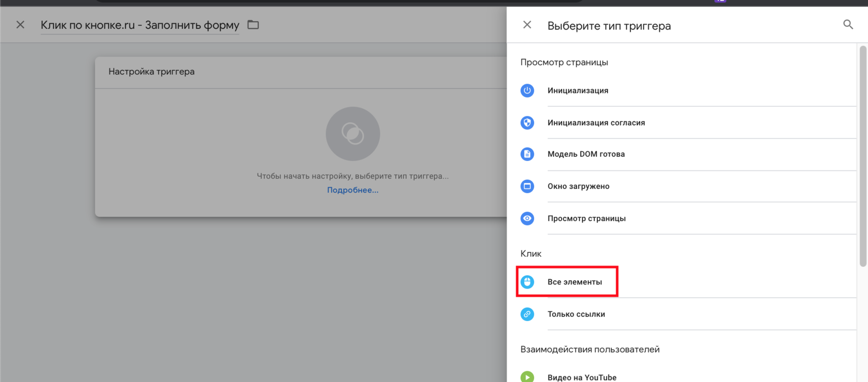The height and width of the screenshot is (382, 868).
Task: Click the Page view eye icon
Action: [527, 218]
